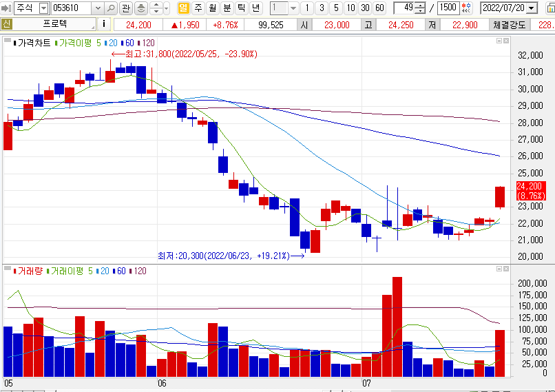Click the visible bar count field 49
Screen dimensions: 555x392
click(x=404, y=8)
